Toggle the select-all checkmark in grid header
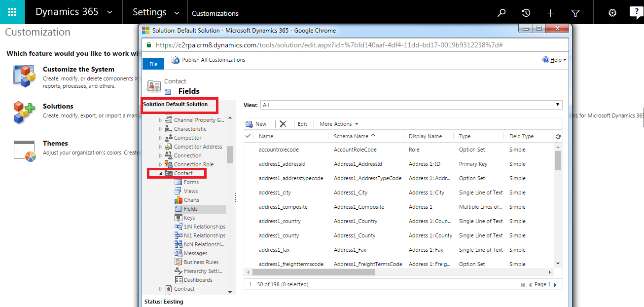 pos(248,136)
